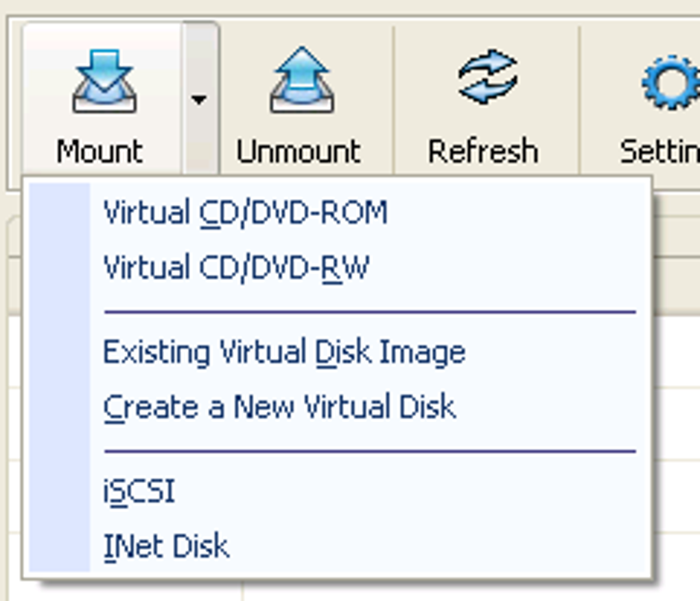Image resolution: width=700 pixels, height=601 pixels.
Task: Click the Settings text label
Action: [x=659, y=151]
